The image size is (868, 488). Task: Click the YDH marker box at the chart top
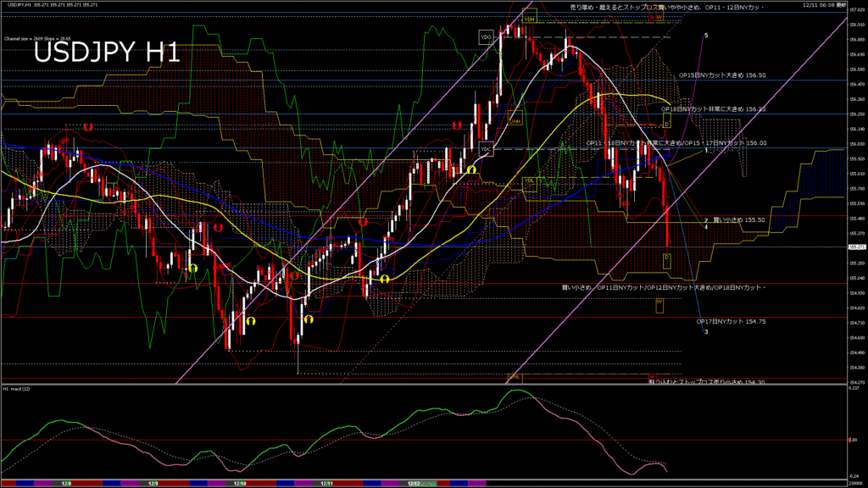[529, 19]
